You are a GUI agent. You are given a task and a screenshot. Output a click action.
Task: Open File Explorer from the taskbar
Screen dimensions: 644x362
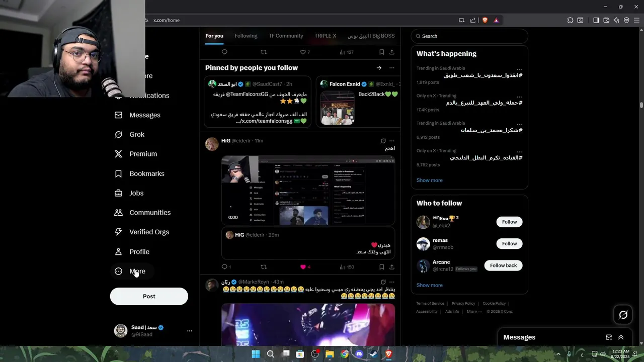(x=330, y=354)
